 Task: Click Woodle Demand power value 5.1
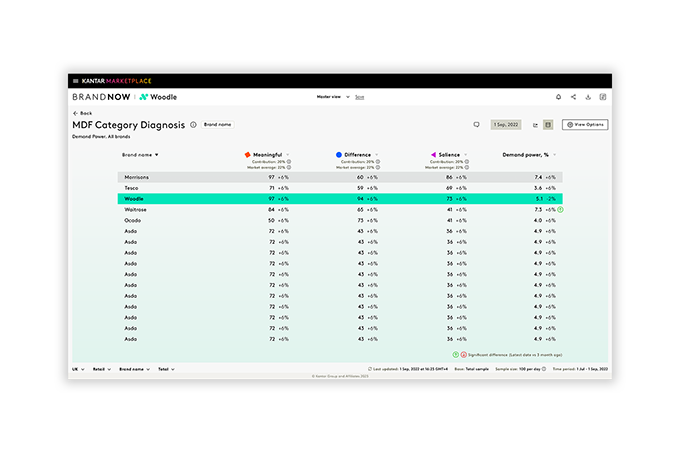tap(539, 199)
